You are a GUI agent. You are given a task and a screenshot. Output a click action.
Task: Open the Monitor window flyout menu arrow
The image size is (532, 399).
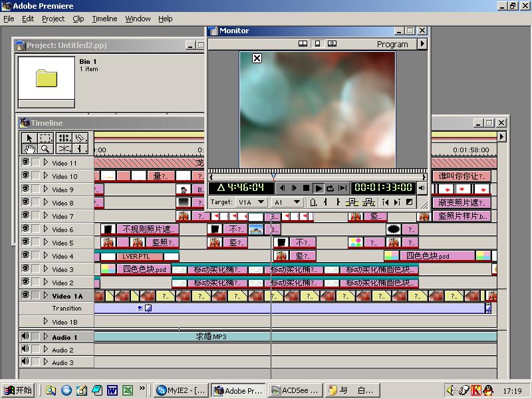[422, 44]
